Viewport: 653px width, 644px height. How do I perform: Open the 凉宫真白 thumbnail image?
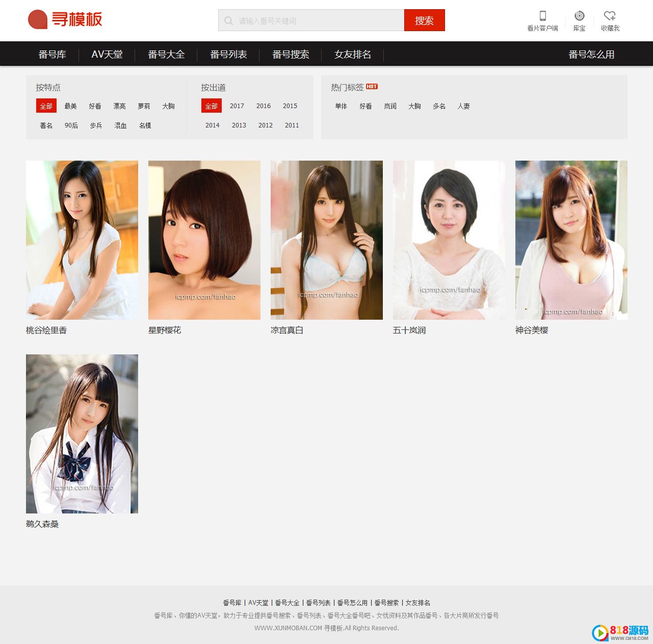[327, 240]
